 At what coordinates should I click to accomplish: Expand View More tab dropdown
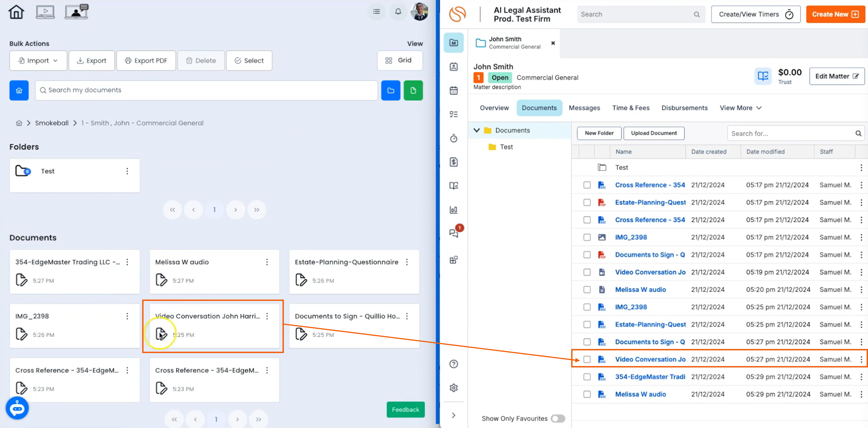(740, 108)
